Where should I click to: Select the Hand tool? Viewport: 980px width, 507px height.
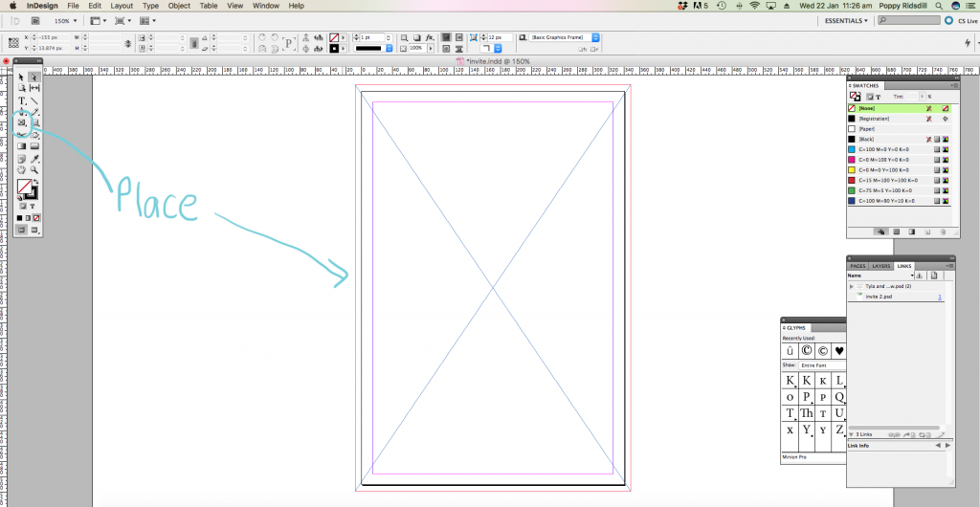(x=22, y=169)
